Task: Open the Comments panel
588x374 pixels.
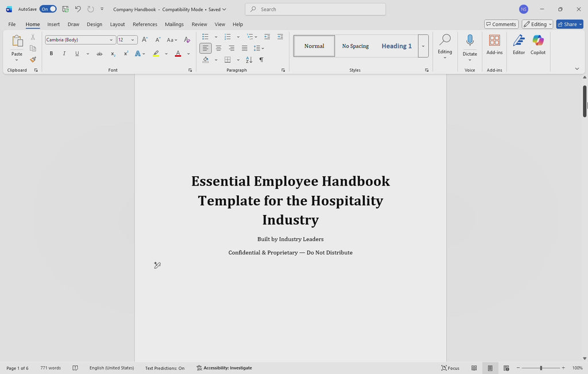Action: pos(501,24)
